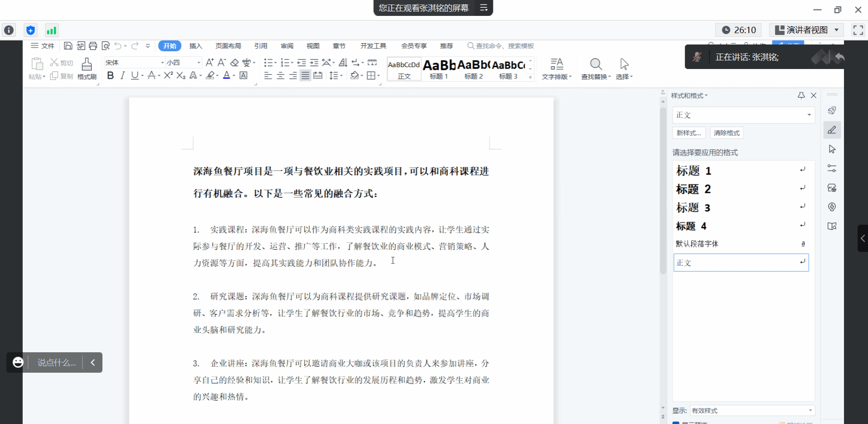Image resolution: width=868 pixels, height=424 pixels.
Task: Switch to the 插入 ribbon tab
Action: click(195, 46)
